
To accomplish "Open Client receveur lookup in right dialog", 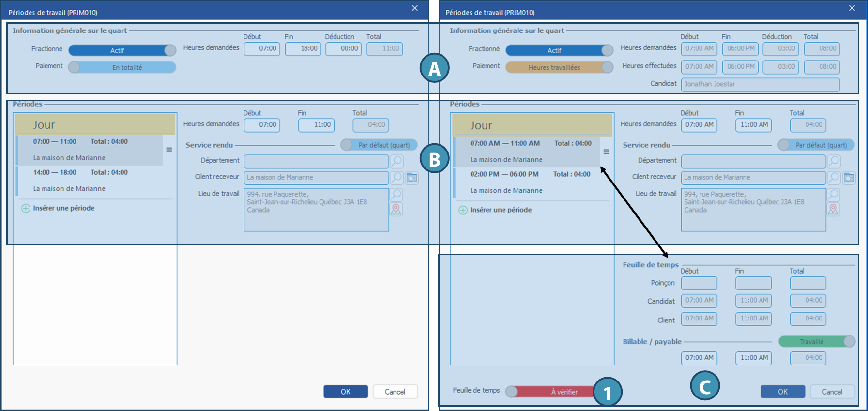I will click(x=834, y=178).
